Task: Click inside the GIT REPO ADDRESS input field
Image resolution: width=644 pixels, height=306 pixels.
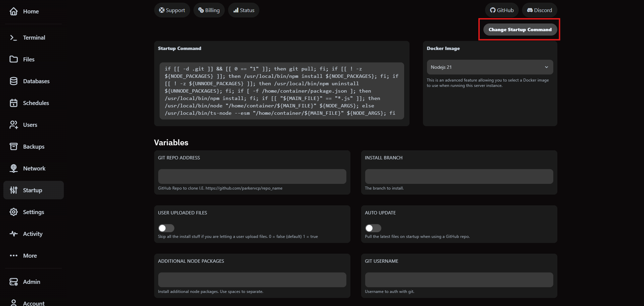Action: pos(252,176)
